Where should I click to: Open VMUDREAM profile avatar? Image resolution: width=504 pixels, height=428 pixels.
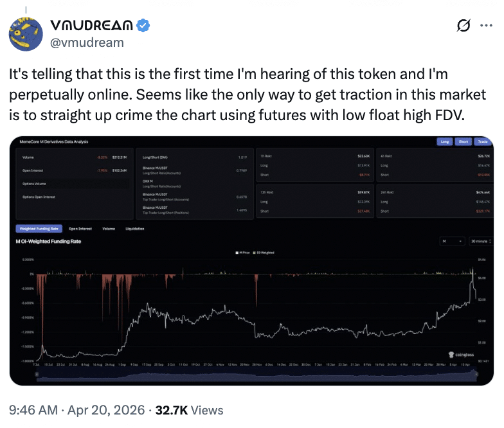click(28, 33)
